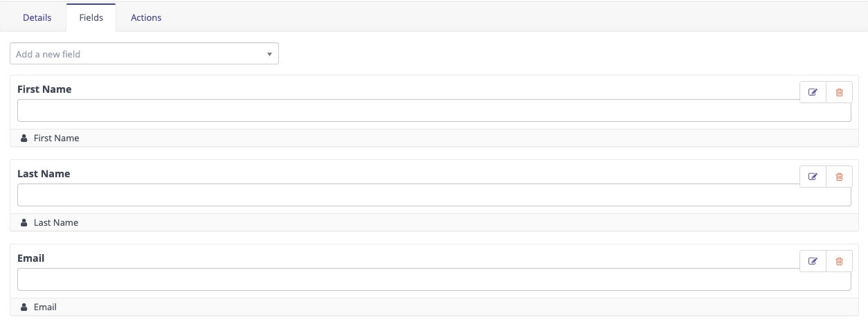Screen dimensions: 868x322
Task: Focus the Last Name text input
Action: [434, 195]
